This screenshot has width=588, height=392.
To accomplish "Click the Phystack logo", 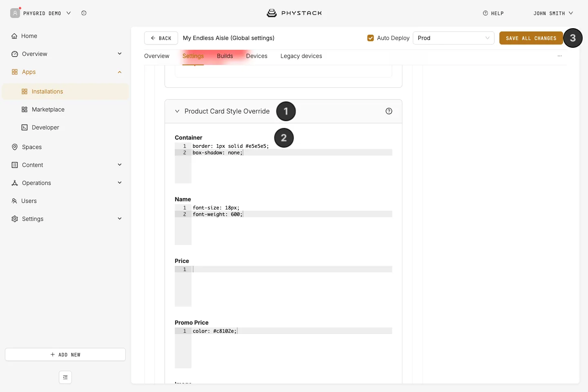I will (x=294, y=13).
